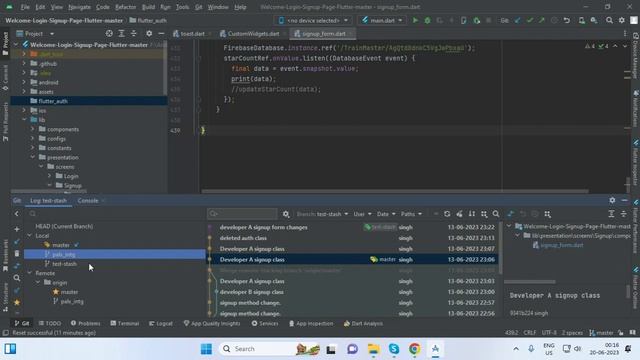Expand the android folder
This screenshot has width=640, height=360.
[24, 82]
